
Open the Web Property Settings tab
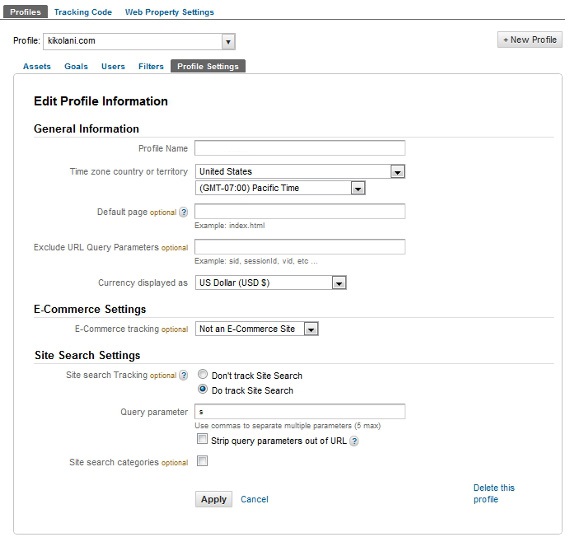point(169,12)
